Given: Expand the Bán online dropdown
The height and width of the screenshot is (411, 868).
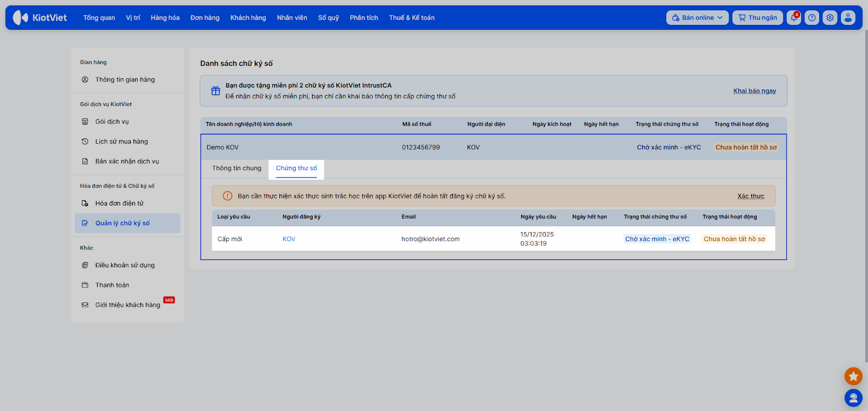Looking at the screenshot, I should point(720,18).
